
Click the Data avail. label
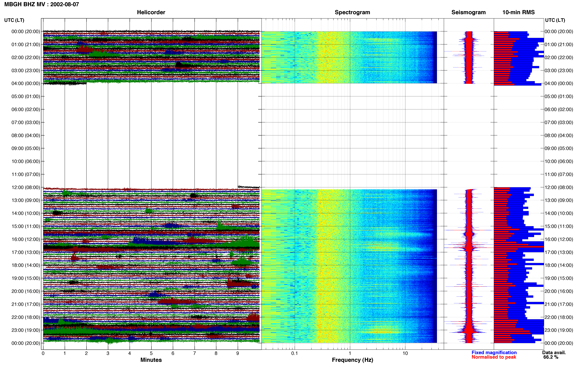click(x=554, y=352)
